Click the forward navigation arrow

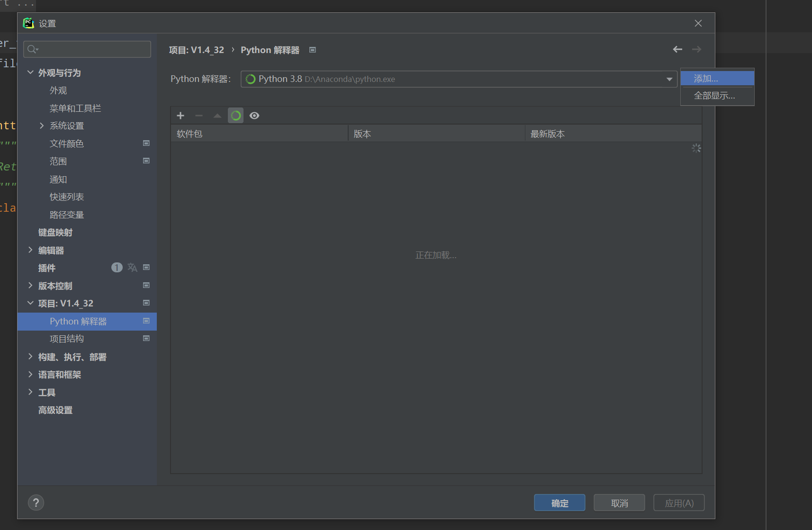tap(696, 49)
